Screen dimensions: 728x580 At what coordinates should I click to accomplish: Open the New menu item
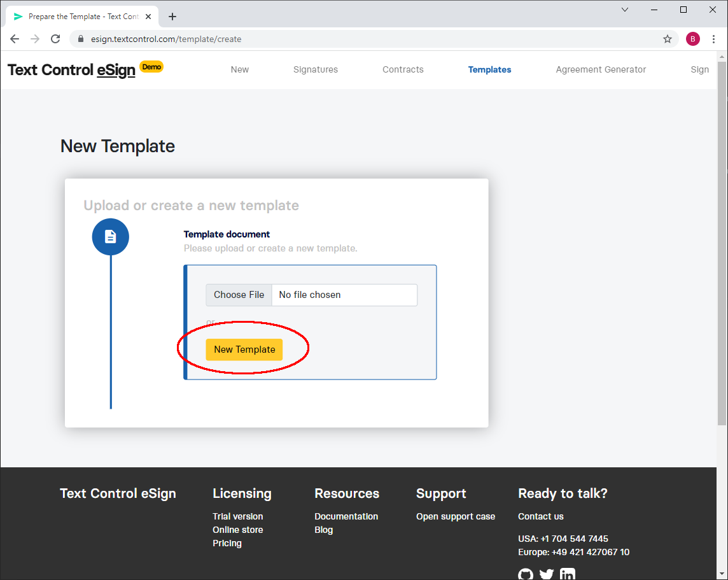coord(240,69)
